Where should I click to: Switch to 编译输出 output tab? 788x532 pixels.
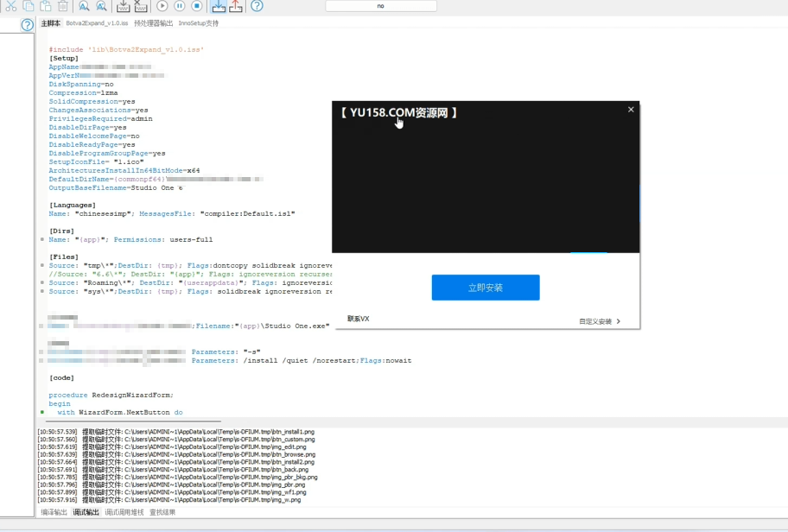coord(54,512)
